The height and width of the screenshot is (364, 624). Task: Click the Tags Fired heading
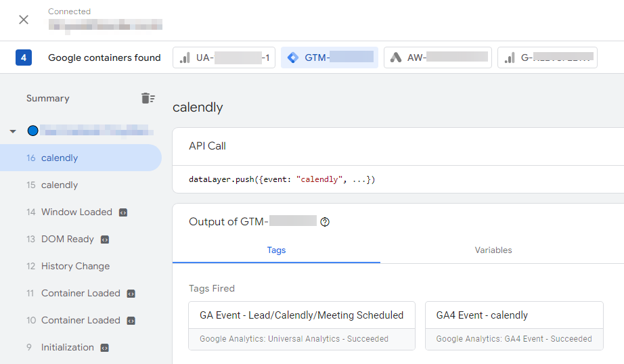click(x=212, y=288)
